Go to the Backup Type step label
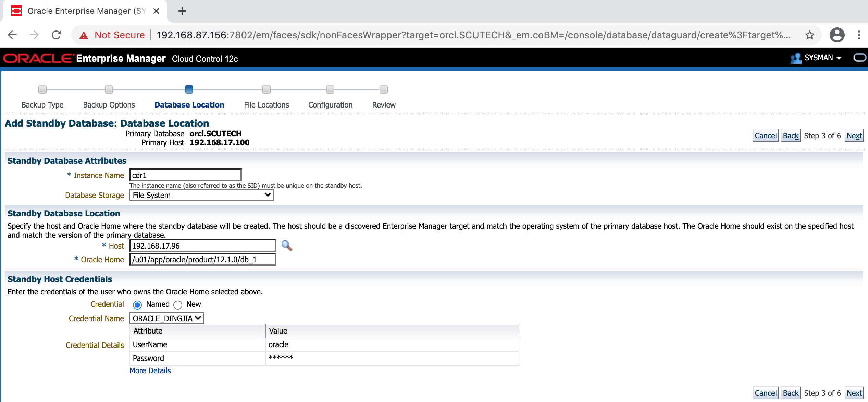The image size is (868, 402). [x=42, y=105]
